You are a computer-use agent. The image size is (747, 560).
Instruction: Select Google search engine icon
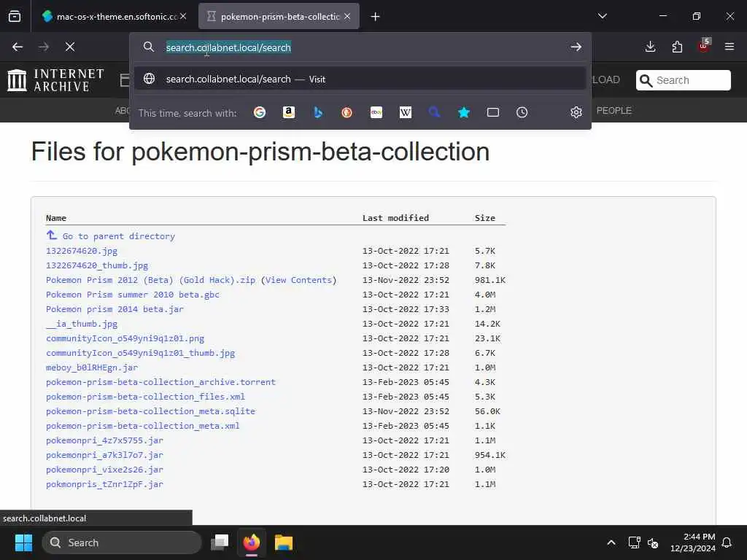[260, 112]
